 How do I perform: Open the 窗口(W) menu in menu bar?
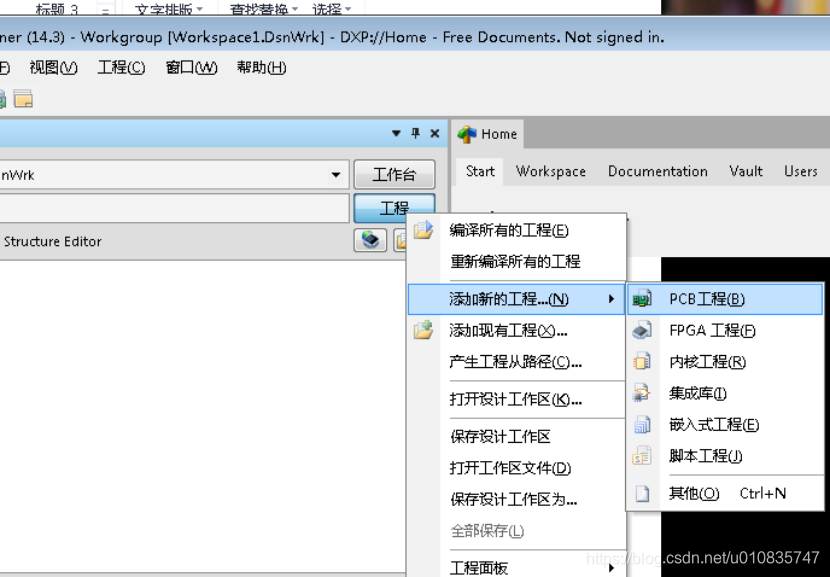click(x=191, y=67)
